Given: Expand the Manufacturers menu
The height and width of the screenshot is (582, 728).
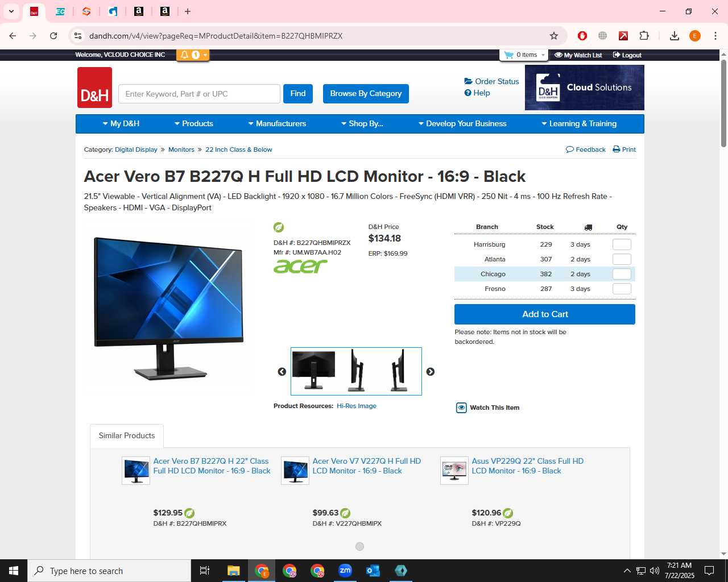Looking at the screenshot, I should [x=277, y=123].
